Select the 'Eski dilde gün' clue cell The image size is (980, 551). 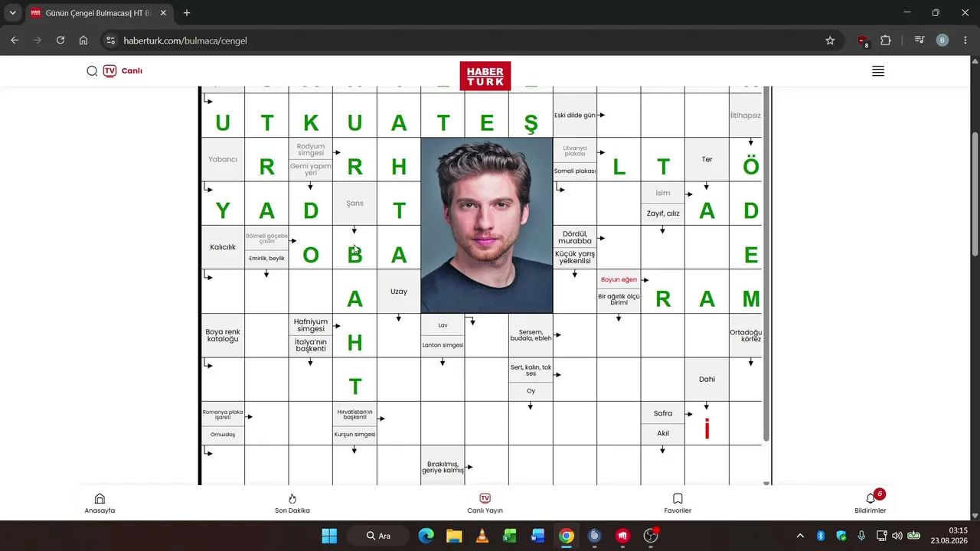point(575,116)
